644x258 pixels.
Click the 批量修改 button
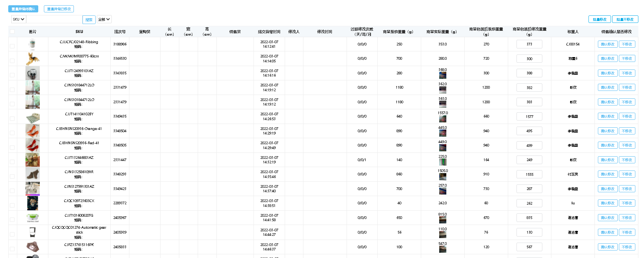pyautogui.click(x=599, y=19)
